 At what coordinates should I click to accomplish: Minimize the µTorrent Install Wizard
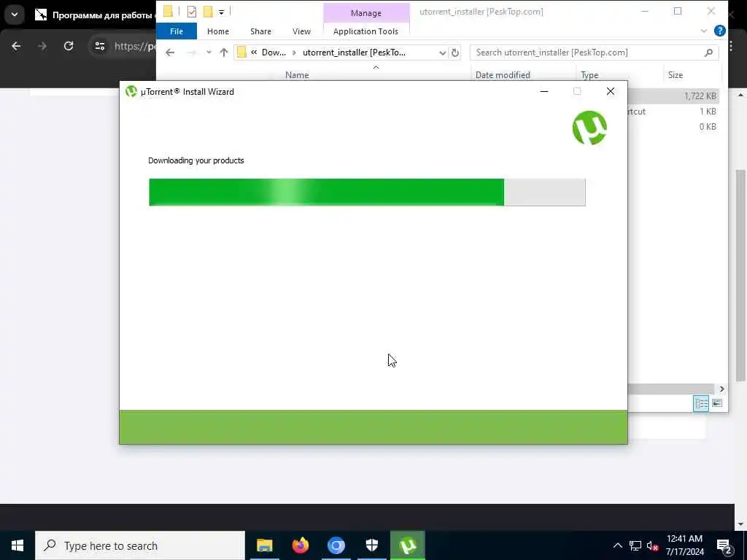[544, 91]
